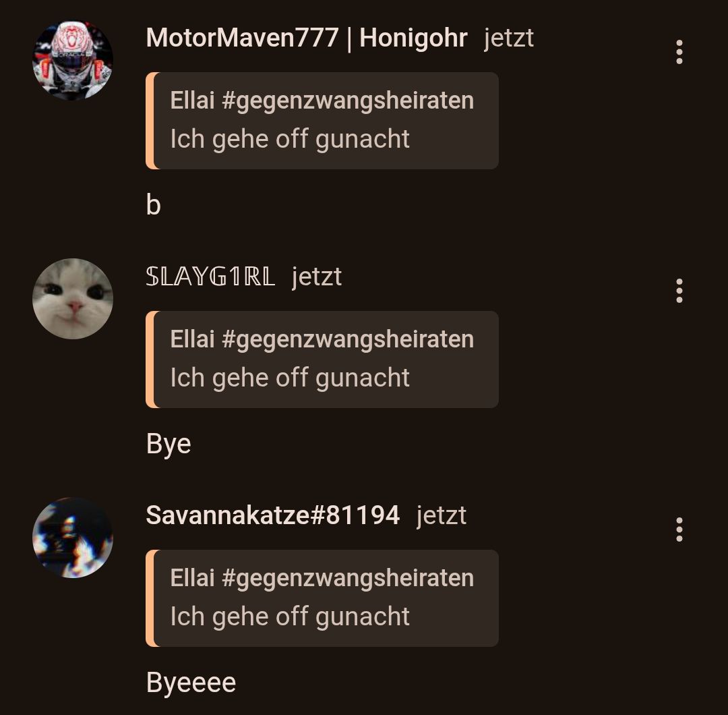The width and height of the screenshot is (728, 715).
Task: Open SLAYG1RL's white cat avatar
Action: pyautogui.click(x=72, y=299)
